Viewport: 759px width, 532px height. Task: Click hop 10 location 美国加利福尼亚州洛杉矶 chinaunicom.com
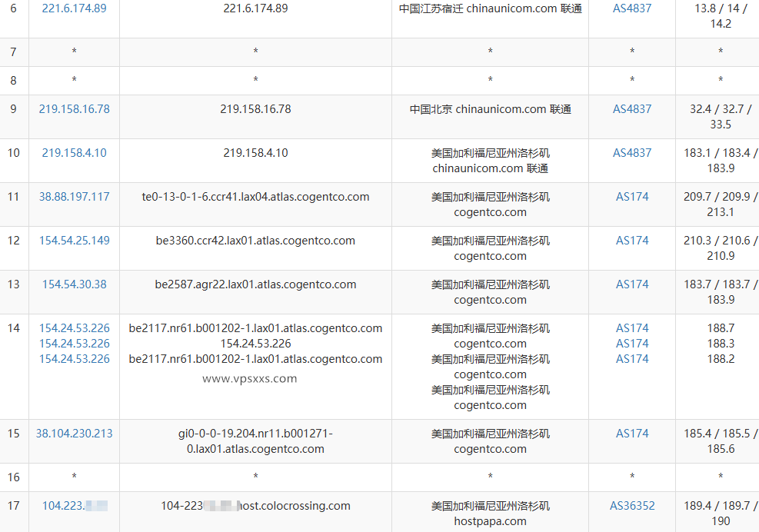[x=491, y=161]
